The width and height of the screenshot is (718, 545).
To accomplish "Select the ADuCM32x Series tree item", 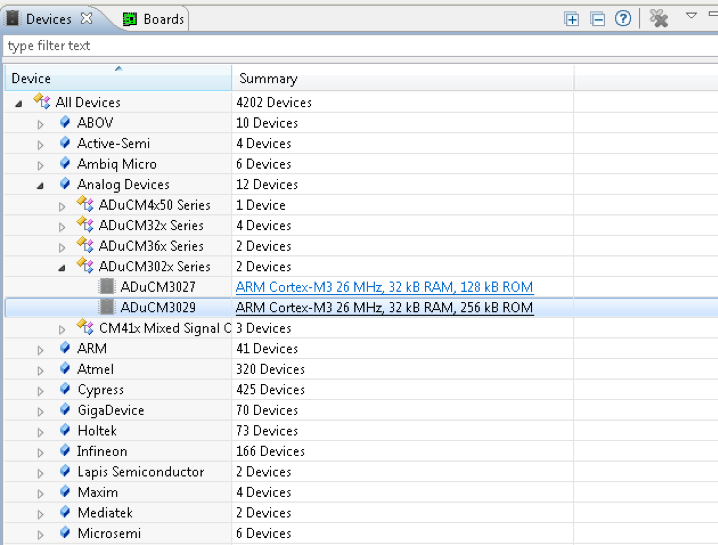I will (x=151, y=225).
